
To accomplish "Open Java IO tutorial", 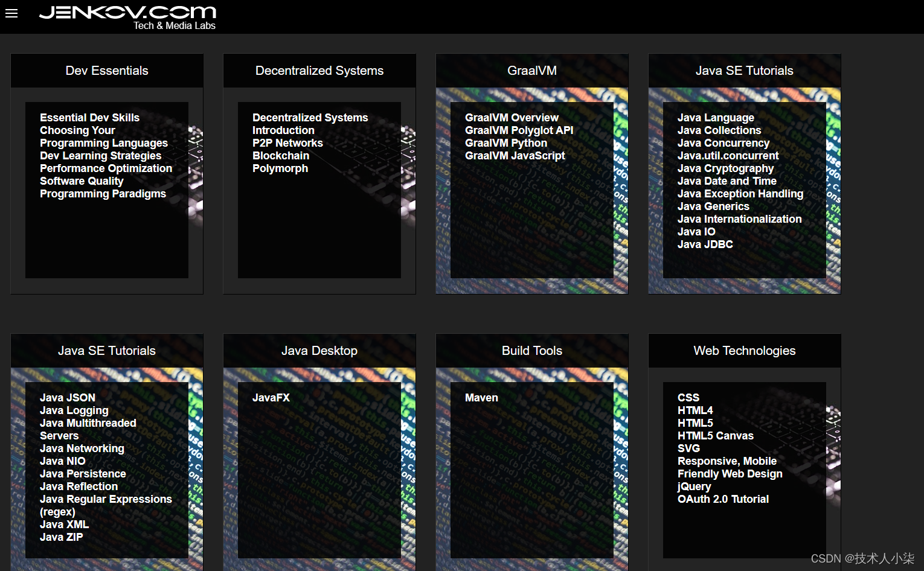I will click(x=696, y=232).
